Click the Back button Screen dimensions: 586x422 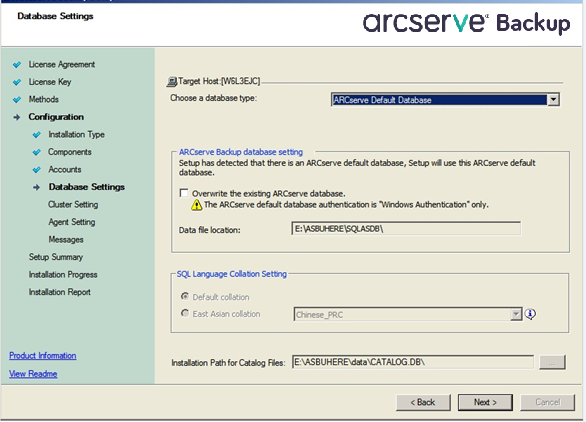pyautogui.click(x=423, y=403)
